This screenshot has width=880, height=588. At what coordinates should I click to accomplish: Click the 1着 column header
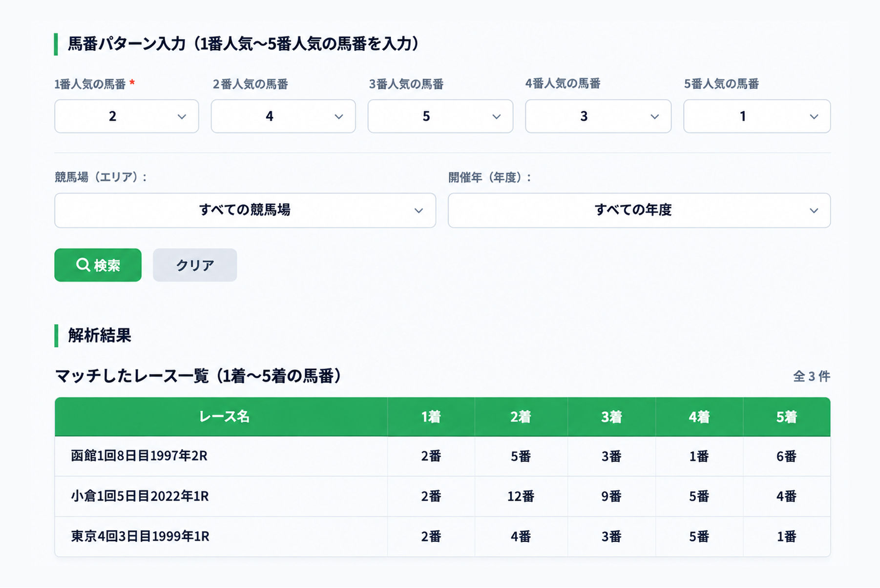point(431,417)
